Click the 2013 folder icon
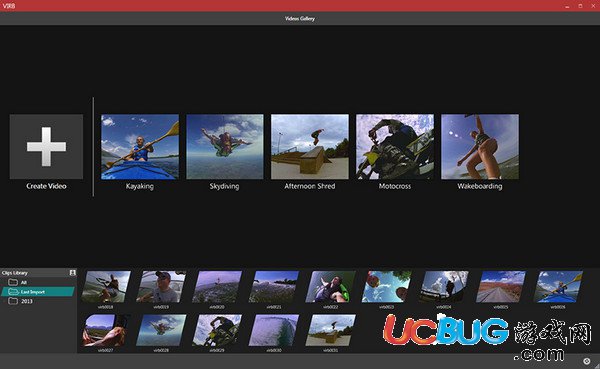This screenshot has width=600, height=369. click(x=13, y=301)
